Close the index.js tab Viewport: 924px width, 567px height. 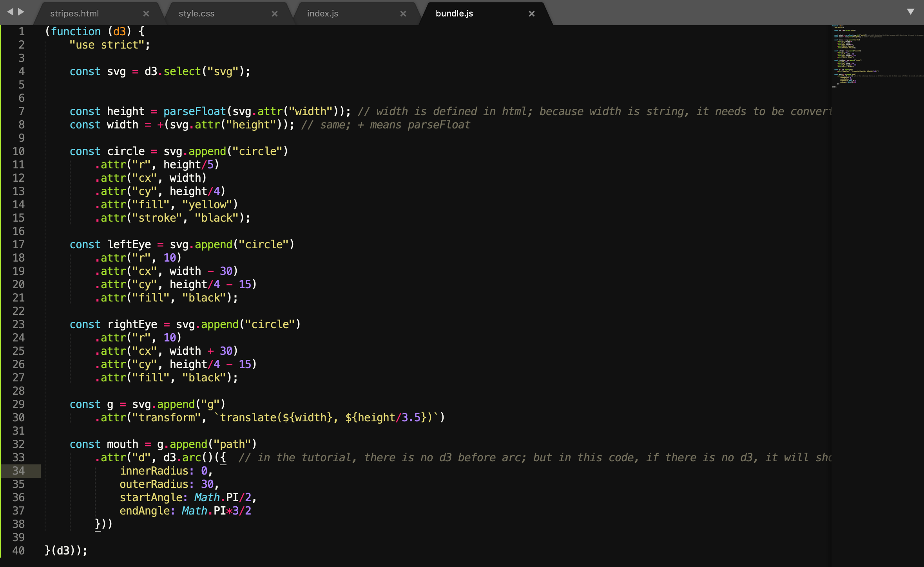(403, 14)
